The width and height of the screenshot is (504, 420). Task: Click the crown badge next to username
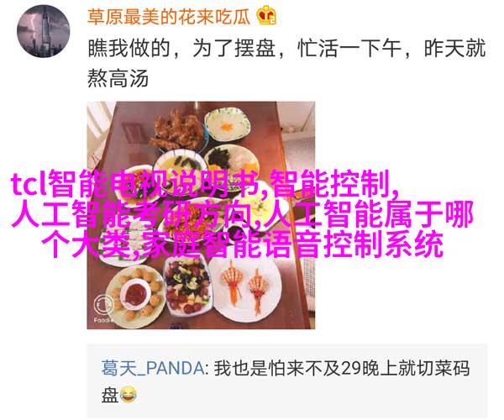click(267, 15)
